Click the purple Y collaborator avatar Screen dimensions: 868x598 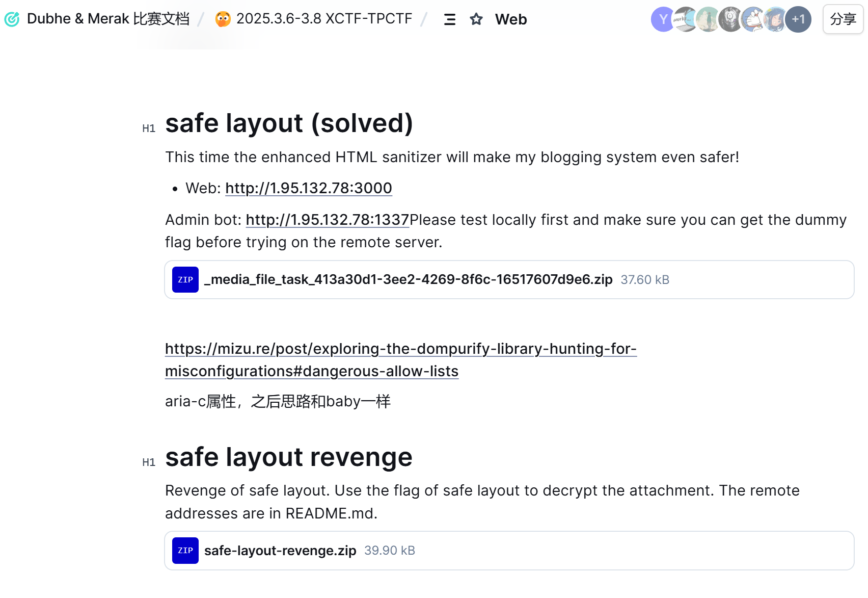(662, 19)
